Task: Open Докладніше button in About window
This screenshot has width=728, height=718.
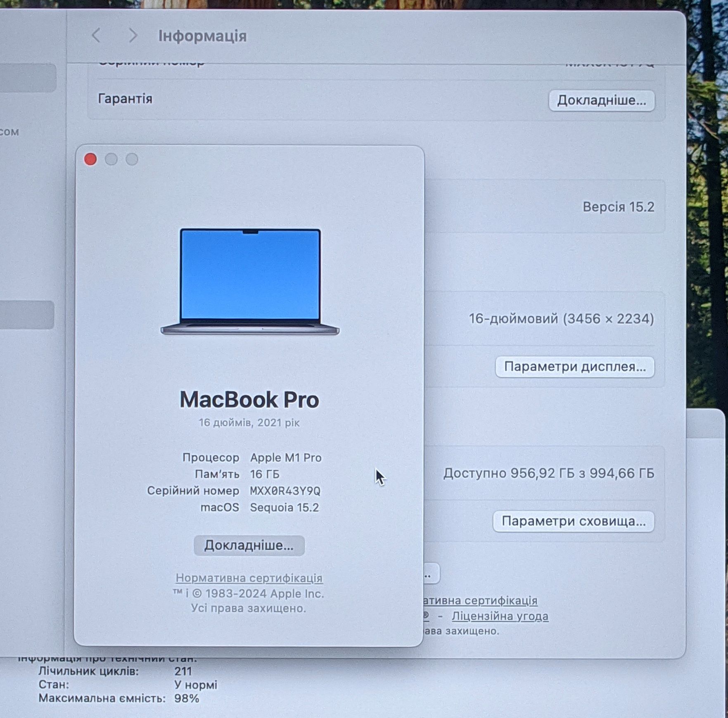Action: [249, 545]
